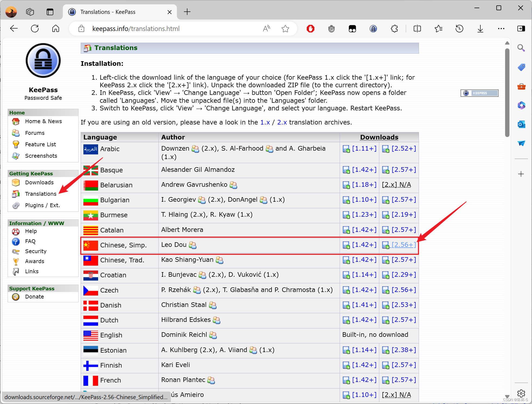Open Settings and more menu
The image size is (532, 404).
pyautogui.click(x=501, y=29)
